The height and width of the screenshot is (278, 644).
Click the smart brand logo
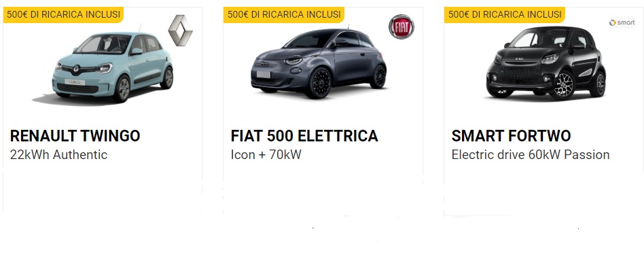point(622,23)
